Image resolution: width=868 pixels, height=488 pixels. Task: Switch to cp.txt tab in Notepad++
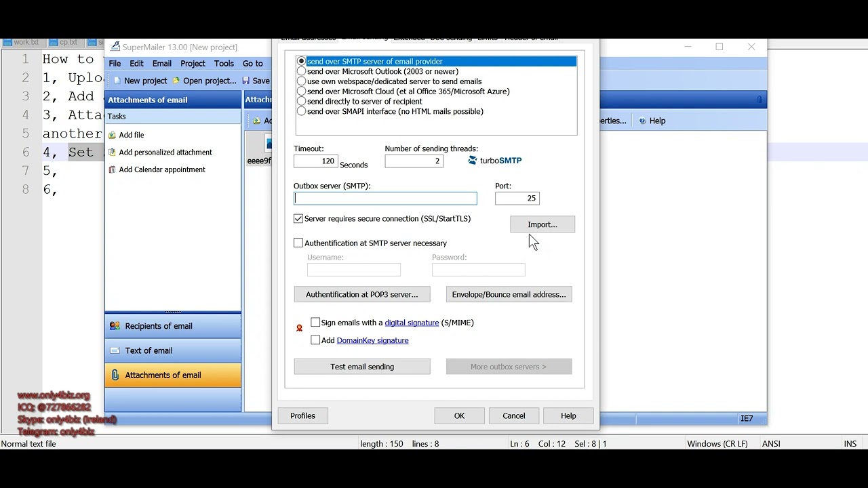click(x=64, y=42)
